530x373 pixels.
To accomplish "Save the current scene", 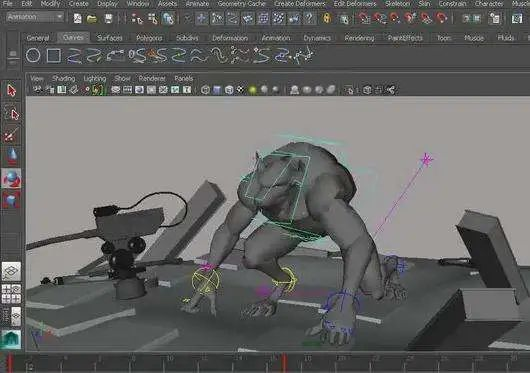I will [x=109, y=18].
